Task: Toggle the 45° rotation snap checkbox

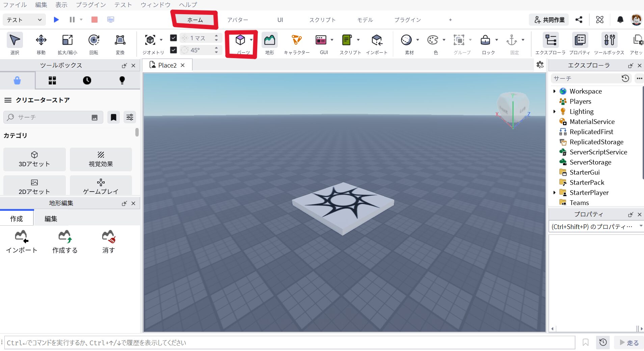Action: click(173, 50)
